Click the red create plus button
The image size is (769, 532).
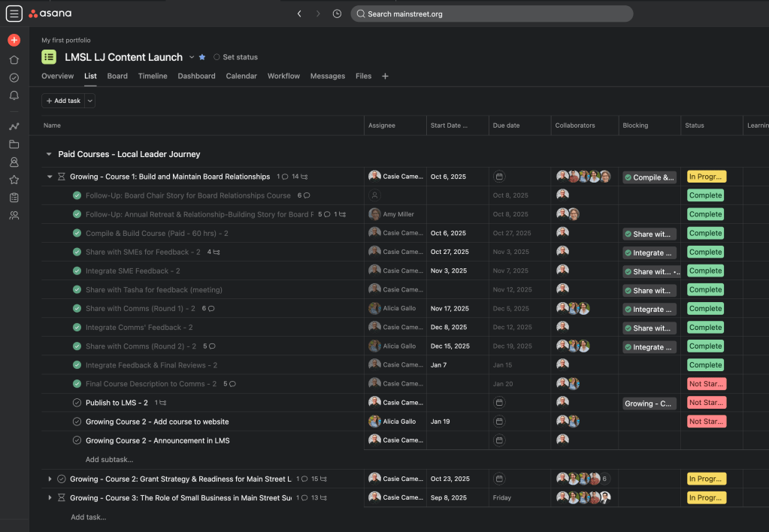14,40
